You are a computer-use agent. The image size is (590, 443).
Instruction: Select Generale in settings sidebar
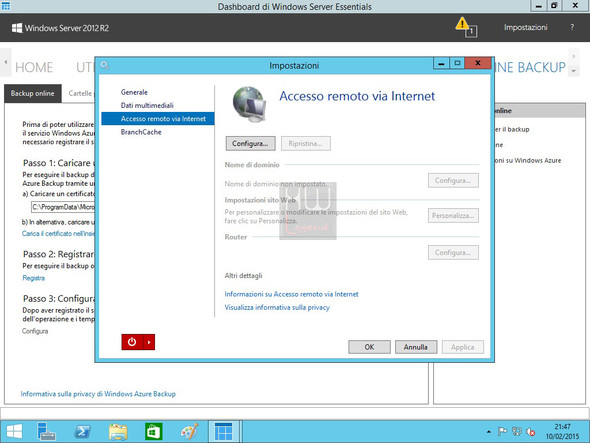coord(134,92)
